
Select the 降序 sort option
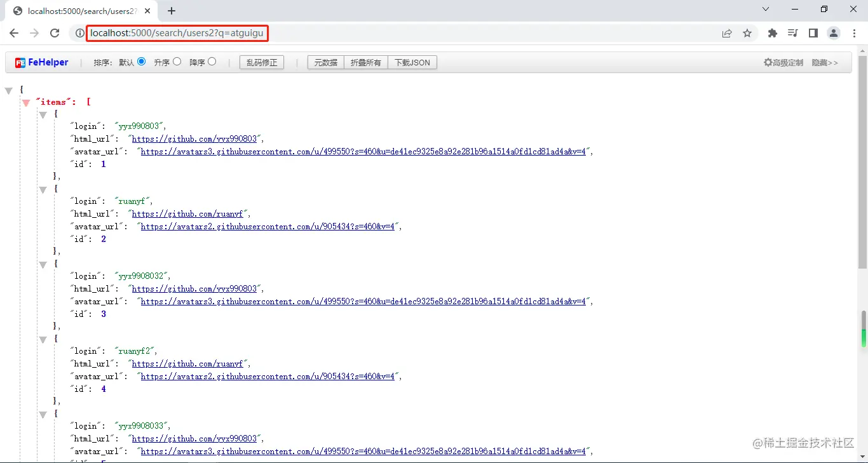pos(212,62)
